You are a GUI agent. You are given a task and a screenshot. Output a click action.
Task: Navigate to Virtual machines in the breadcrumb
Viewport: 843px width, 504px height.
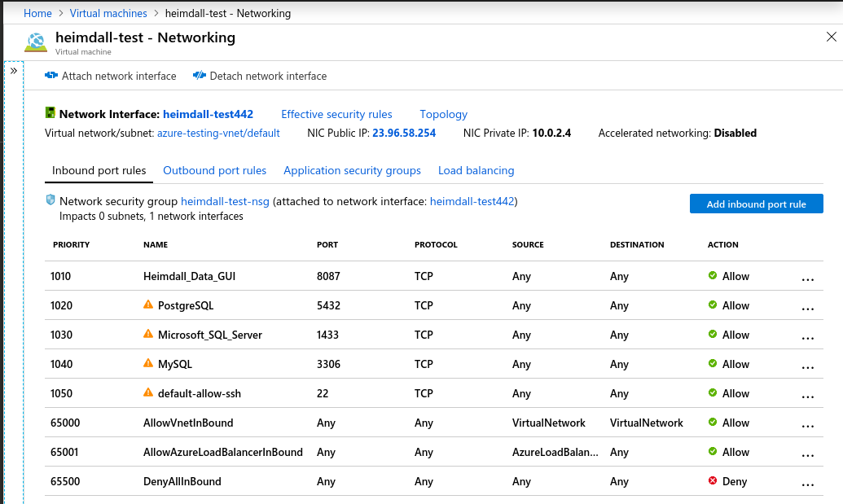[x=108, y=13]
